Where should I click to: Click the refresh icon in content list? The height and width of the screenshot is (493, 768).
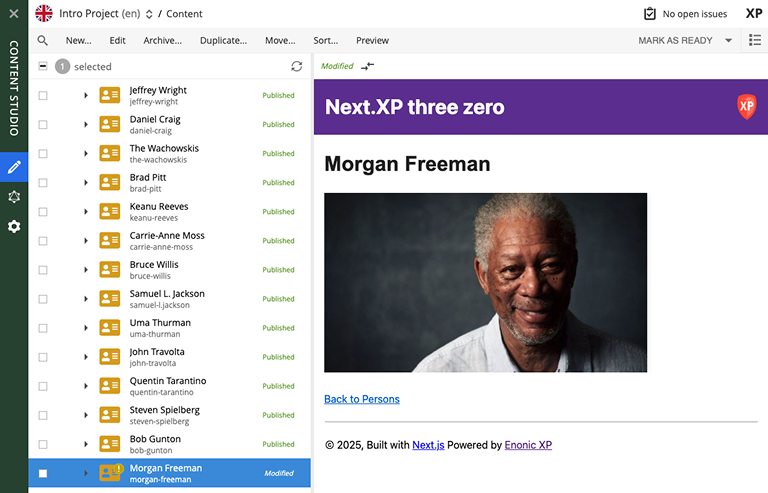[296, 66]
